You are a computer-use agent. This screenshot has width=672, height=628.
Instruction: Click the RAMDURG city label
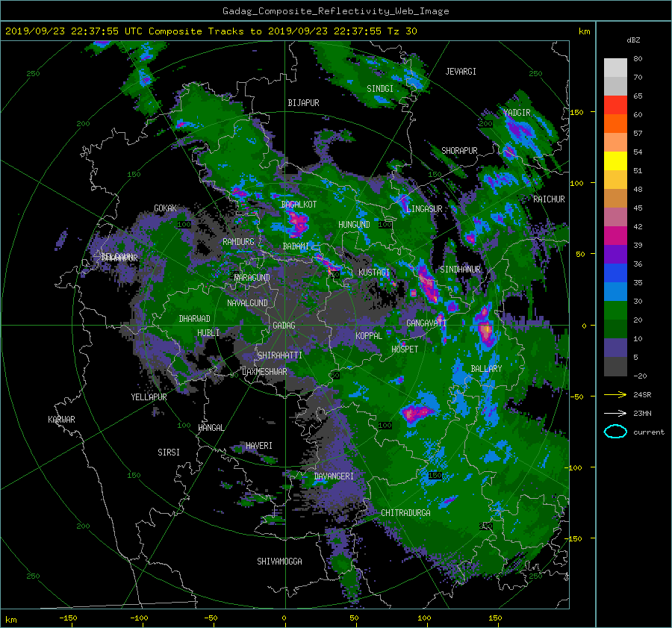(238, 242)
